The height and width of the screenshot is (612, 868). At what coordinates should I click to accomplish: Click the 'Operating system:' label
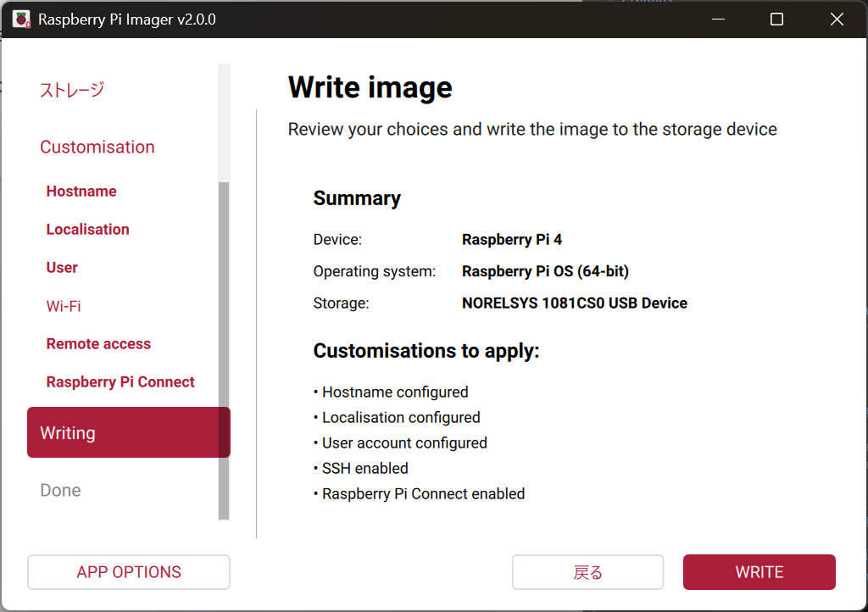[x=374, y=271]
